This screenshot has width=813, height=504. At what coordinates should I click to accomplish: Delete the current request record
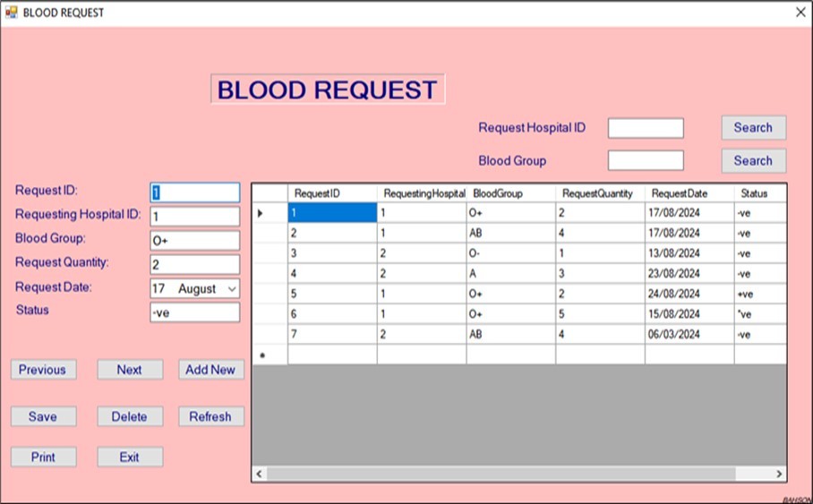130,416
